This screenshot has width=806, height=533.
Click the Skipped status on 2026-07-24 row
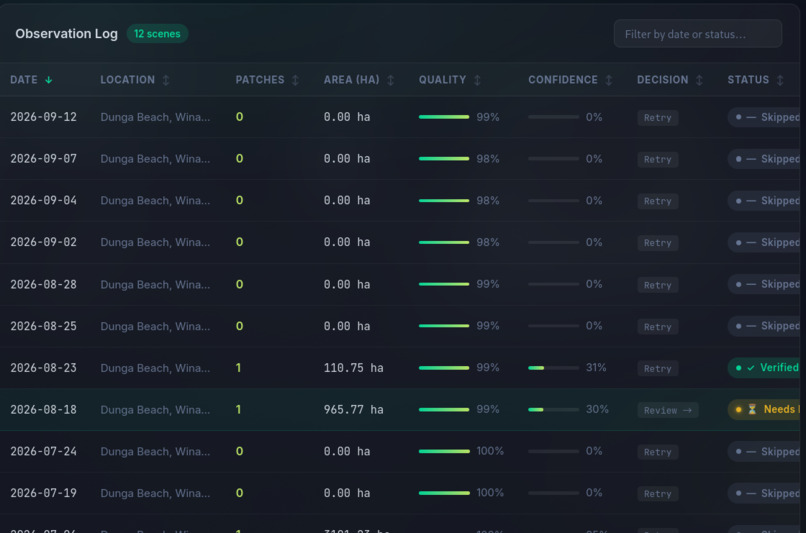click(x=764, y=451)
